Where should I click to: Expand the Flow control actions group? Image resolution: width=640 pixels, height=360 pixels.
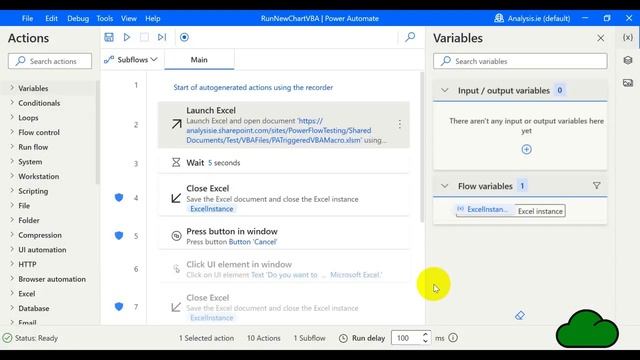coord(12,132)
